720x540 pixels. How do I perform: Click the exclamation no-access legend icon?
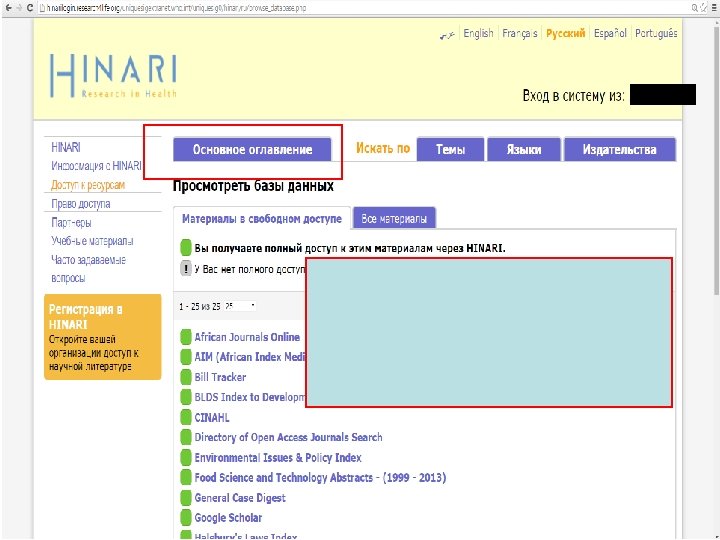186,269
